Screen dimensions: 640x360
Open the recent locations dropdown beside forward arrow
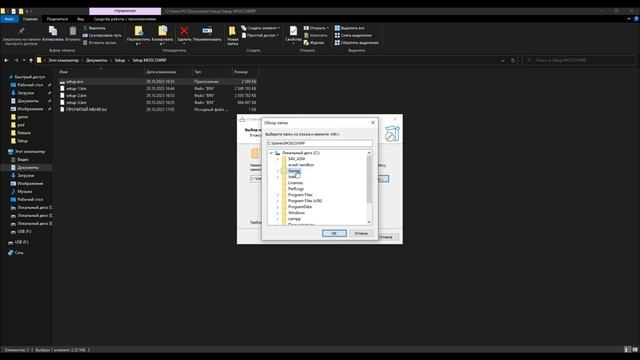(x=24, y=60)
